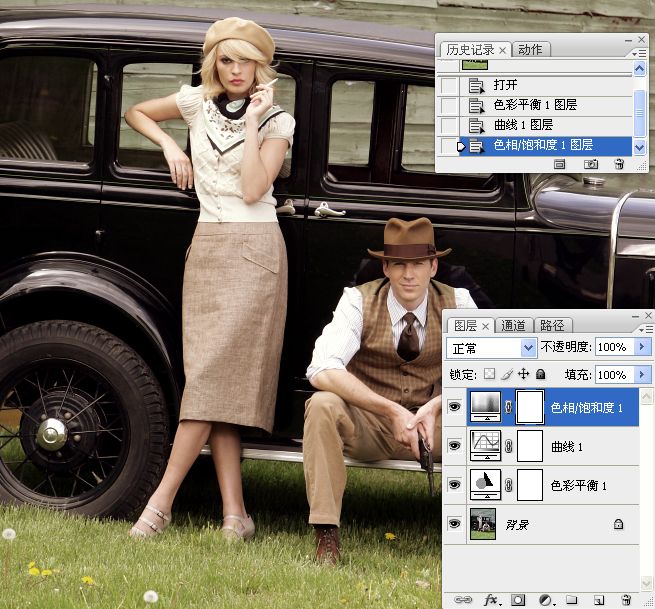Click the create adjustment layer icon
Viewport: 655px width, 609px height.
[x=545, y=600]
